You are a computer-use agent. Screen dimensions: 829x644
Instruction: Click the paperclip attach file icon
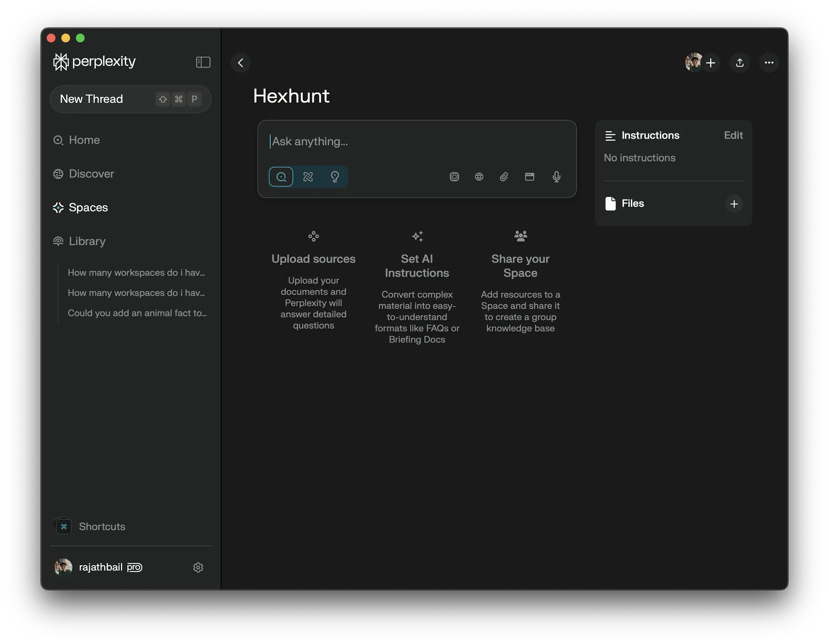click(x=504, y=177)
